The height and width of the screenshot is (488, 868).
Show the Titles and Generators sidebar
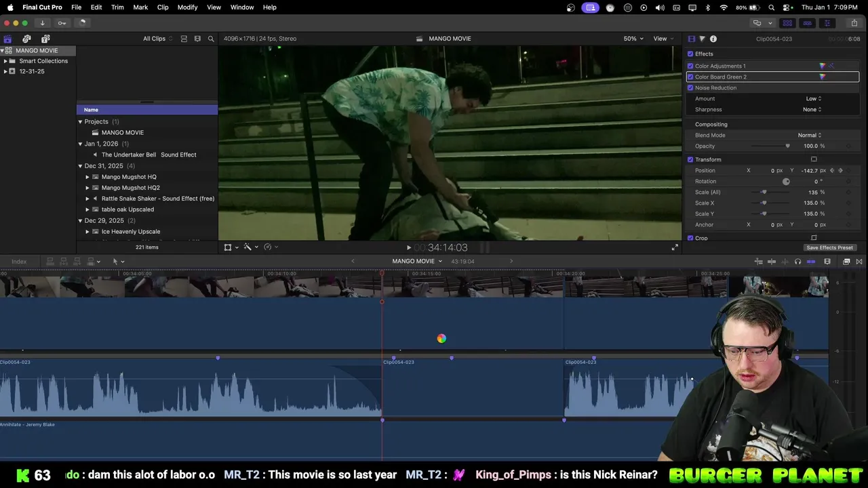[45, 39]
